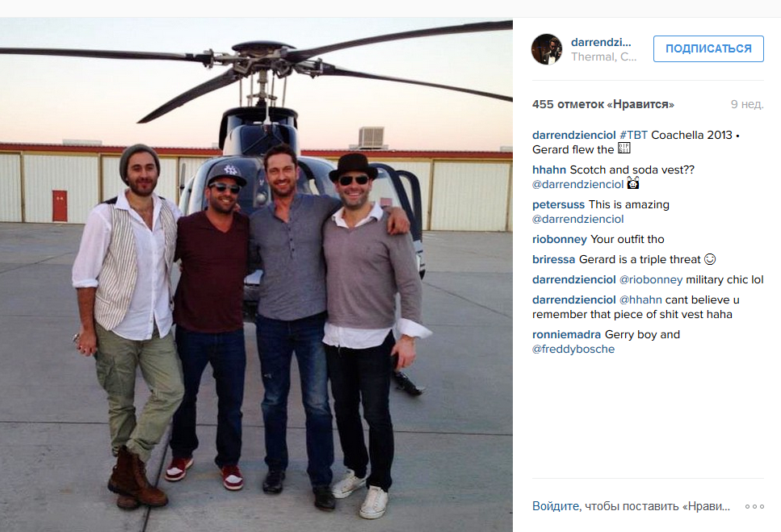Viewport: 781px width, 532px height.
Task: Open the ronniemadra commenter profile
Action: click(566, 334)
